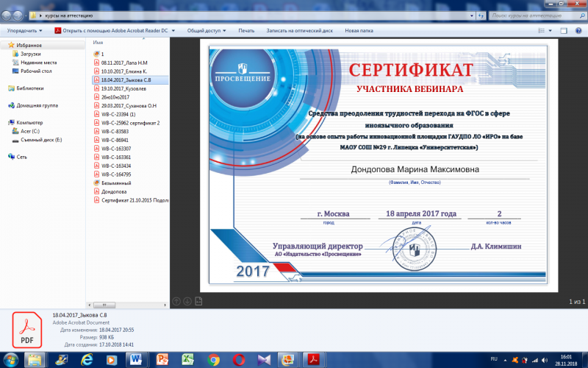Select Избранное in navigation pane

[29, 45]
